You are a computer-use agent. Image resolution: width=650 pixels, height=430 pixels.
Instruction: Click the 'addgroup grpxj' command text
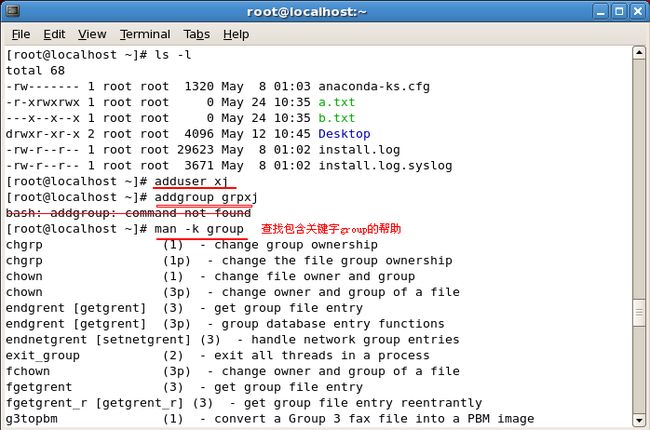point(206,197)
